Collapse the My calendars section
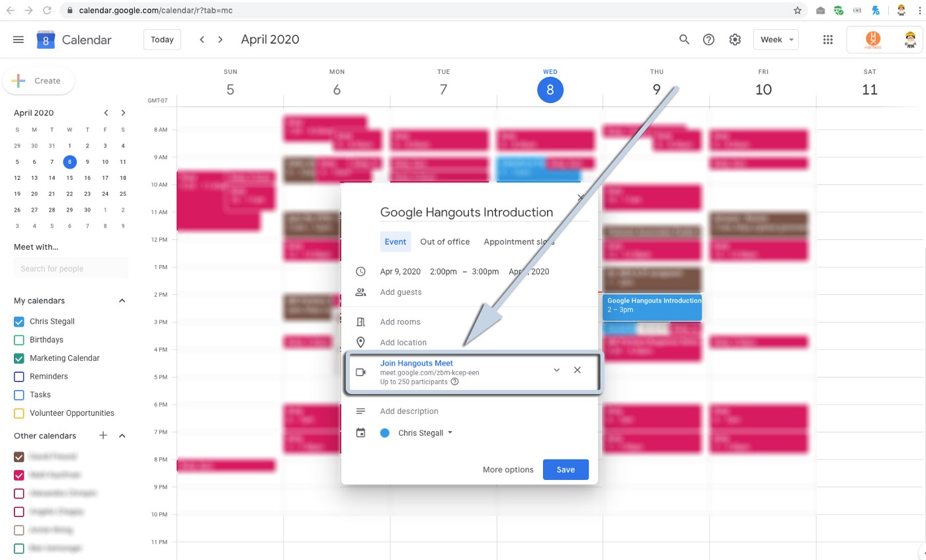Viewport: 926px width, 560px height. 122,301
